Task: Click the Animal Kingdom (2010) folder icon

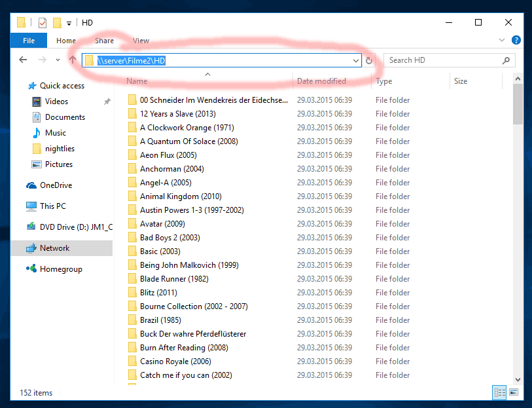Action: click(x=132, y=196)
